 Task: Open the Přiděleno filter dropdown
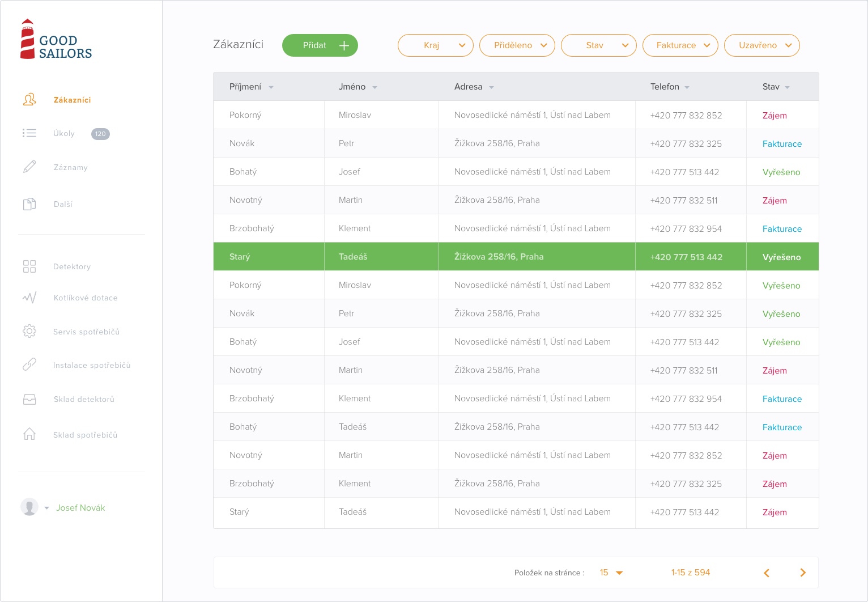517,45
